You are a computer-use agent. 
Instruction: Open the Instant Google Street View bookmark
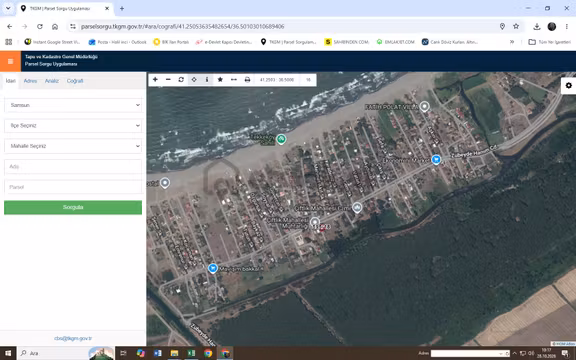(52, 42)
